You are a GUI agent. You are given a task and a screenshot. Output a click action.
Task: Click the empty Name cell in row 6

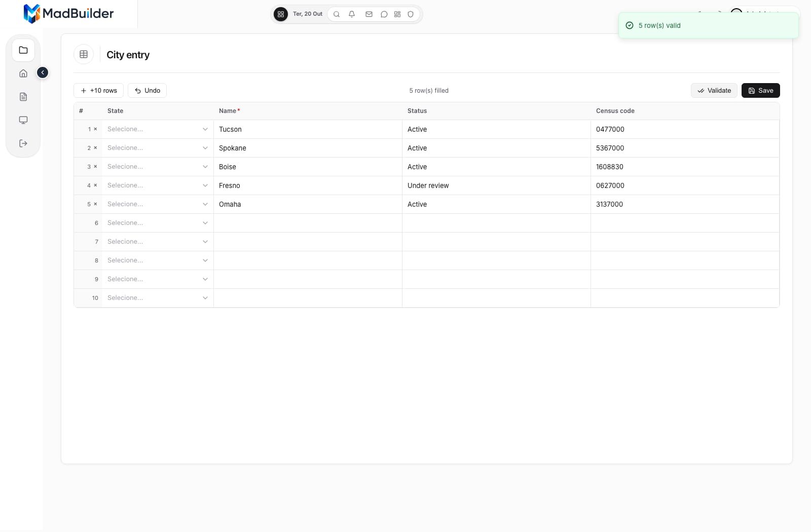(x=308, y=223)
